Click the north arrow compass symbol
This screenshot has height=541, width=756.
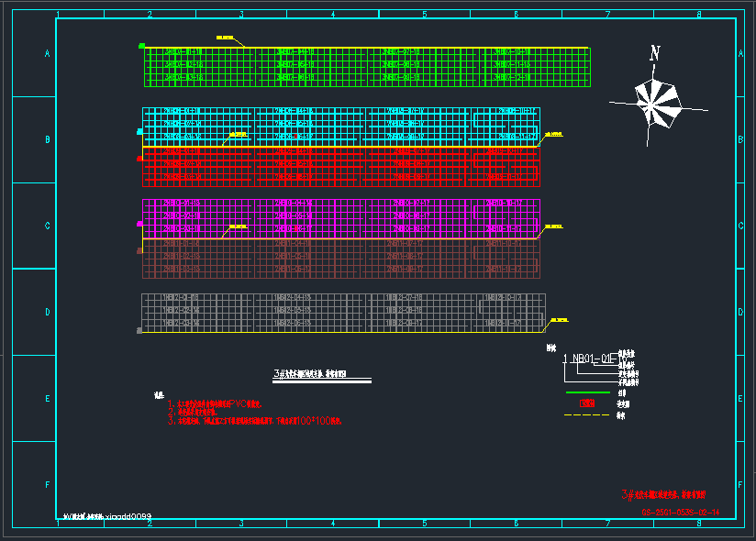tap(654, 102)
